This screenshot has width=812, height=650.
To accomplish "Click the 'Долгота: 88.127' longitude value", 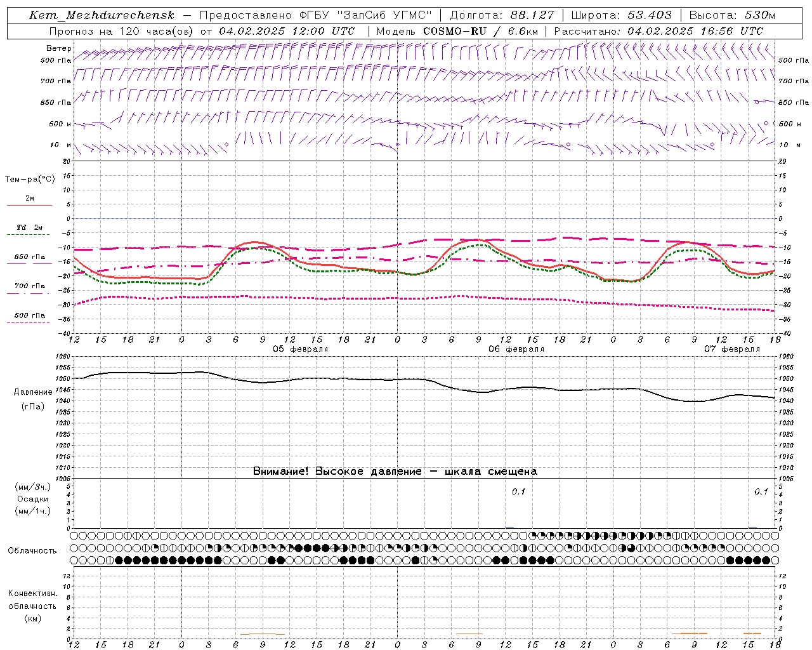I will click(502, 15).
